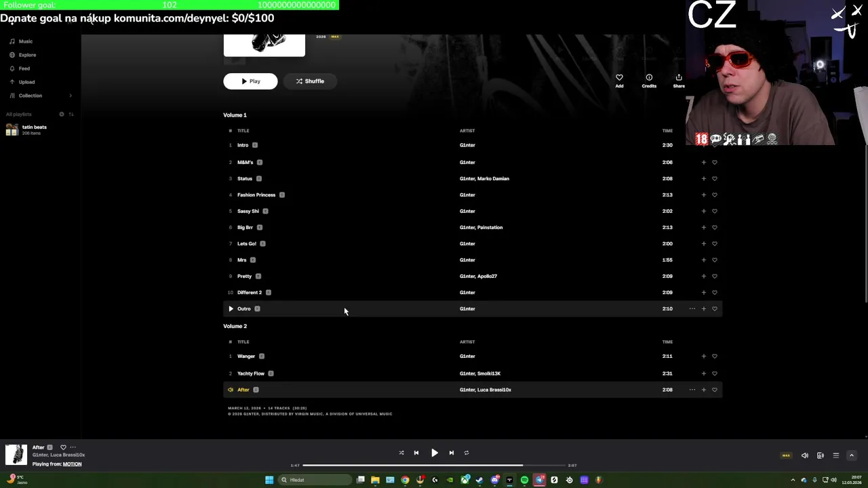The width and height of the screenshot is (868, 488).
Task: Open album Credits info
Action: click(x=649, y=81)
